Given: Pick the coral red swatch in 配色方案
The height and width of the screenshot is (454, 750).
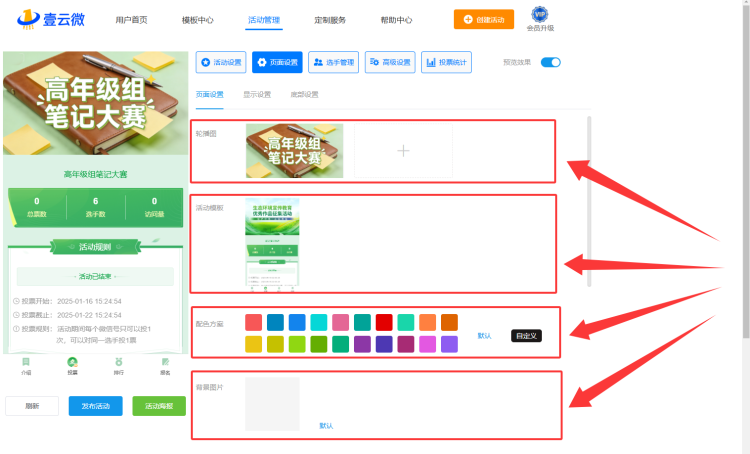Looking at the screenshot, I should [x=254, y=322].
